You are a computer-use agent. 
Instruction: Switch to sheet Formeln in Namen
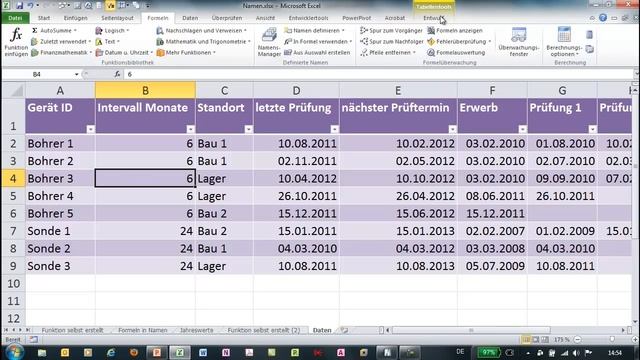coord(142,330)
